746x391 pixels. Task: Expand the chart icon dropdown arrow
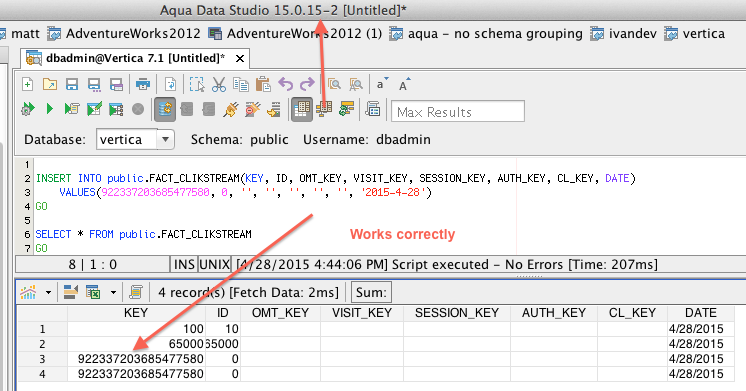[x=48, y=293]
